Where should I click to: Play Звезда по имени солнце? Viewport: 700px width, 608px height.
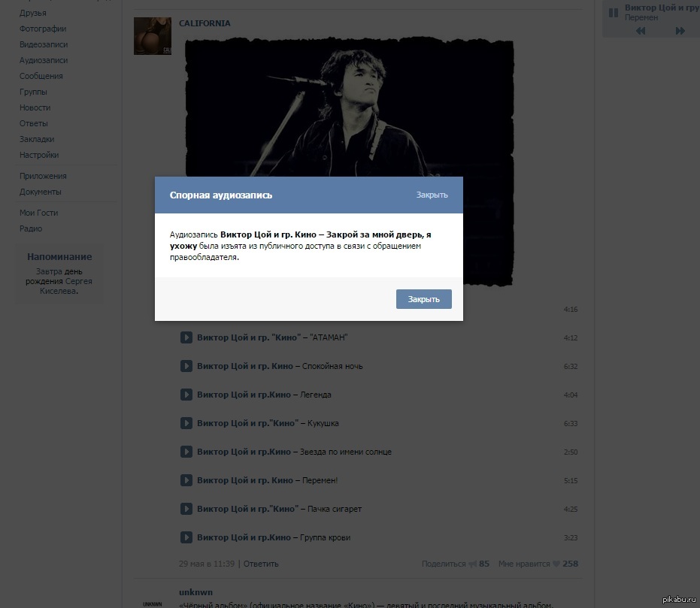pos(186,452)
